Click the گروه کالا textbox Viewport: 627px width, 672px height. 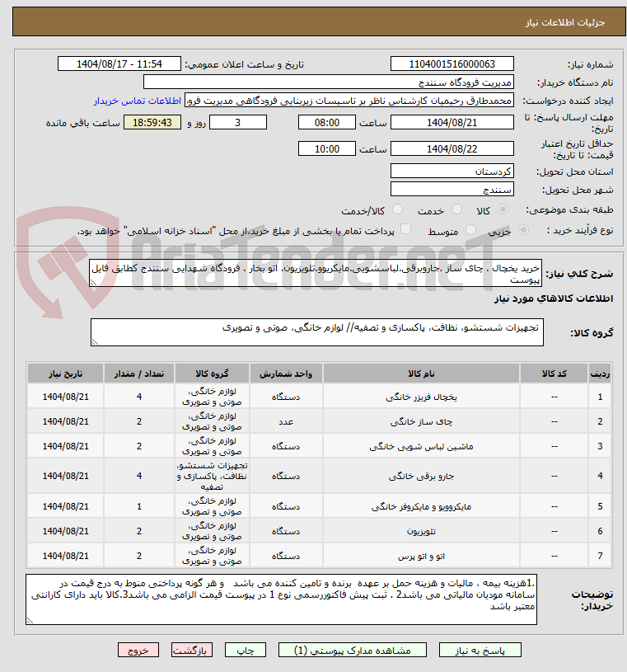317,332
